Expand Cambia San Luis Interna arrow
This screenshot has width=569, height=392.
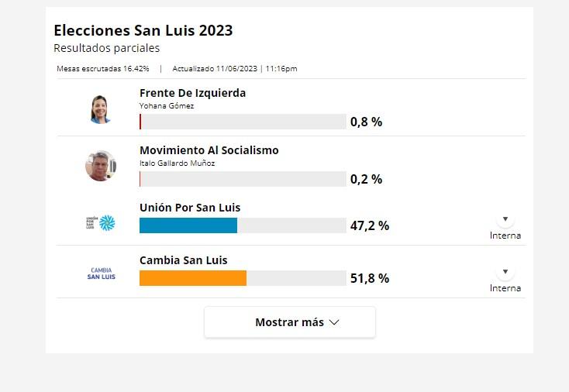505,272
